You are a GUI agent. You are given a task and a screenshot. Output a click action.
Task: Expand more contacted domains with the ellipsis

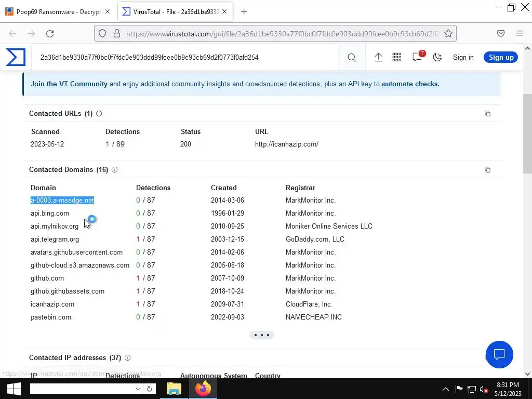262,335
